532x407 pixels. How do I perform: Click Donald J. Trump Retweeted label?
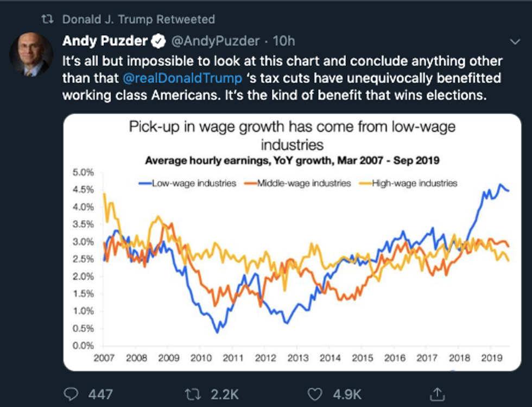[x=138, y=20]
